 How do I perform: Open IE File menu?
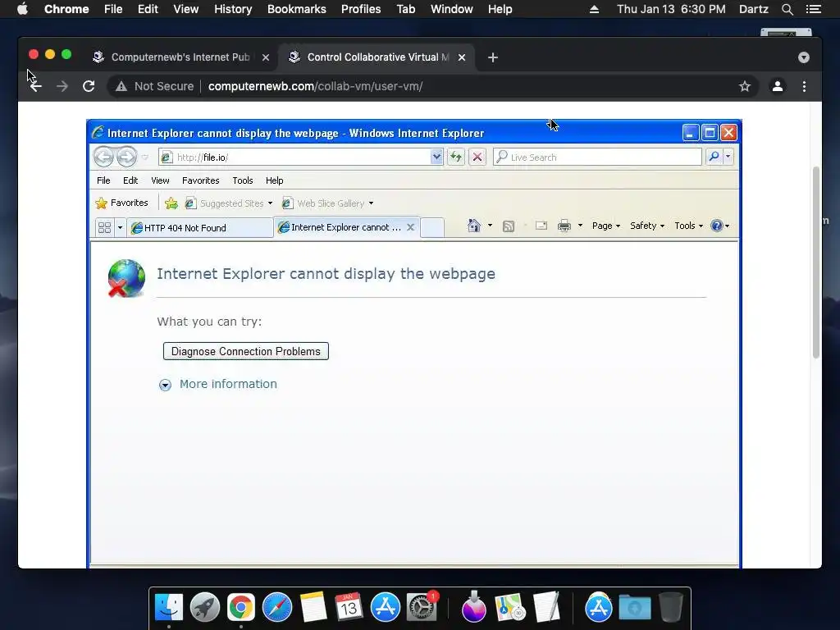click(103, 180)
